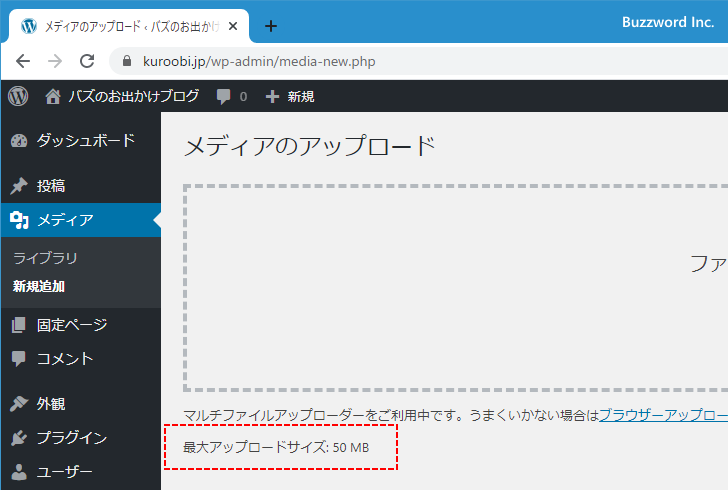The height and width of the screenshot is (490, 728).
Task: Click the Dashboard gauge icon
Action: 19,141
